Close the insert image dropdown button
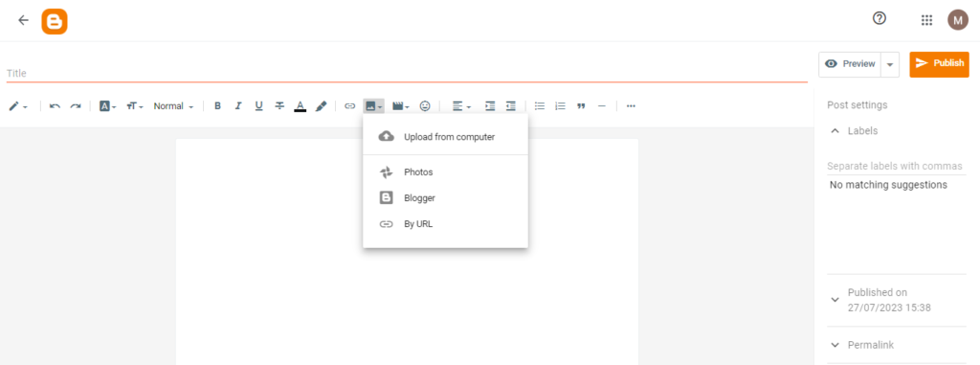This screenshot has height=365, width=980. [x=374, y=106]
